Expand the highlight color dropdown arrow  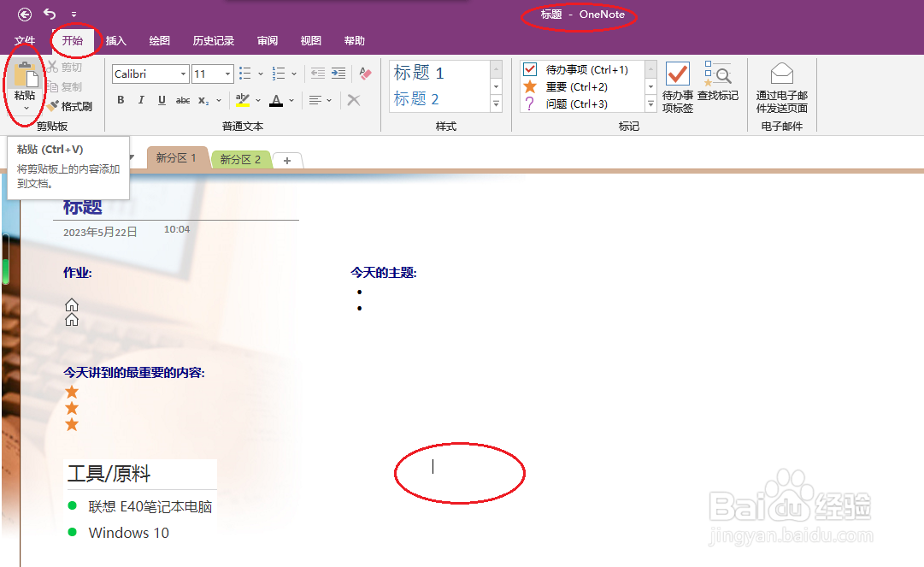(x=258, y=100)
